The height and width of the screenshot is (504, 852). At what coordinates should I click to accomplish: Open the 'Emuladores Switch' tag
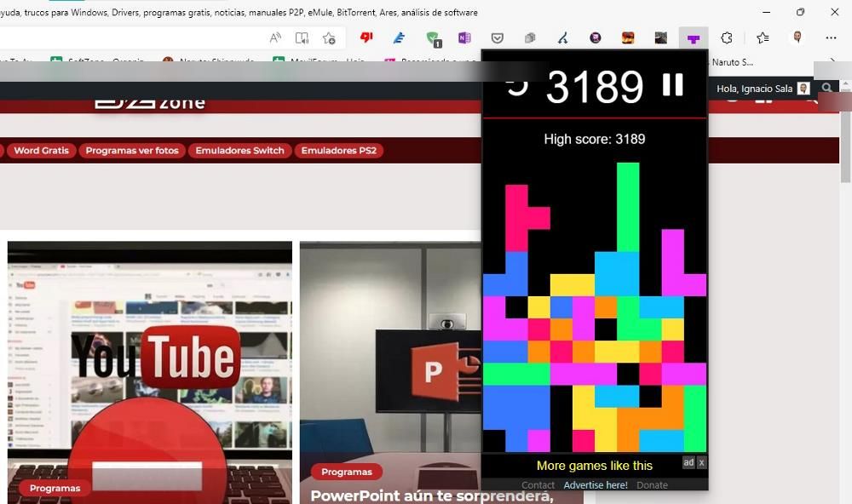239,151
